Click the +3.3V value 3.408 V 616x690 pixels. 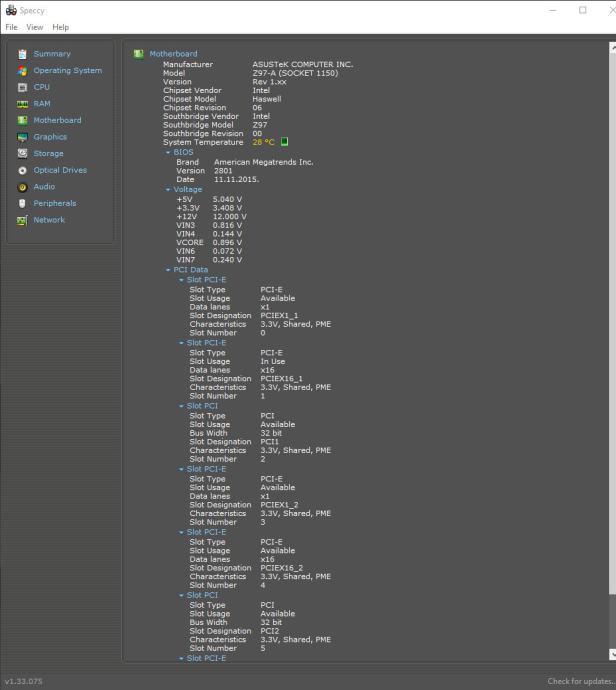227,208
